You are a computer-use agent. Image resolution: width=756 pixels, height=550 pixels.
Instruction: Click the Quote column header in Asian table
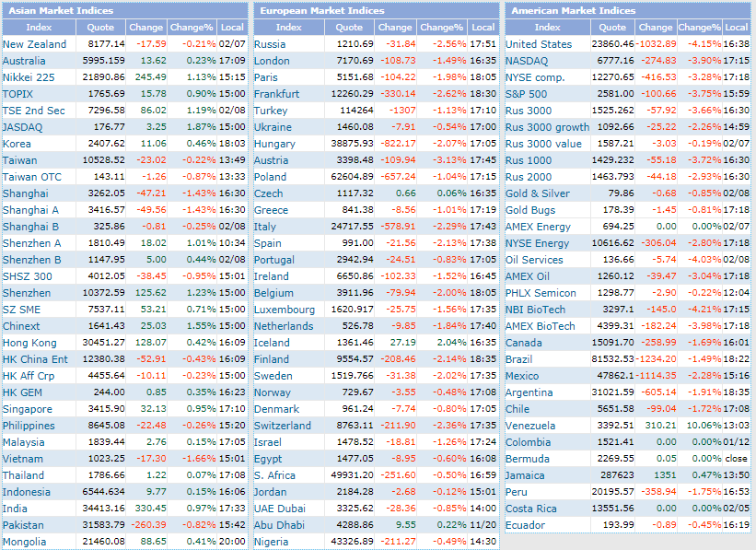coord(100,28)
